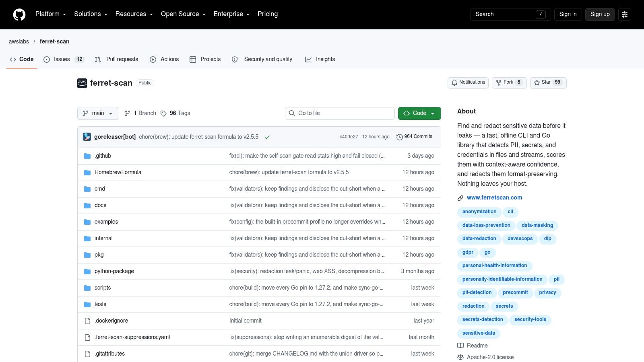The image size is (644, 362).
Task: Open the goreleaser[bot] avatar
Action: [87, 137]
